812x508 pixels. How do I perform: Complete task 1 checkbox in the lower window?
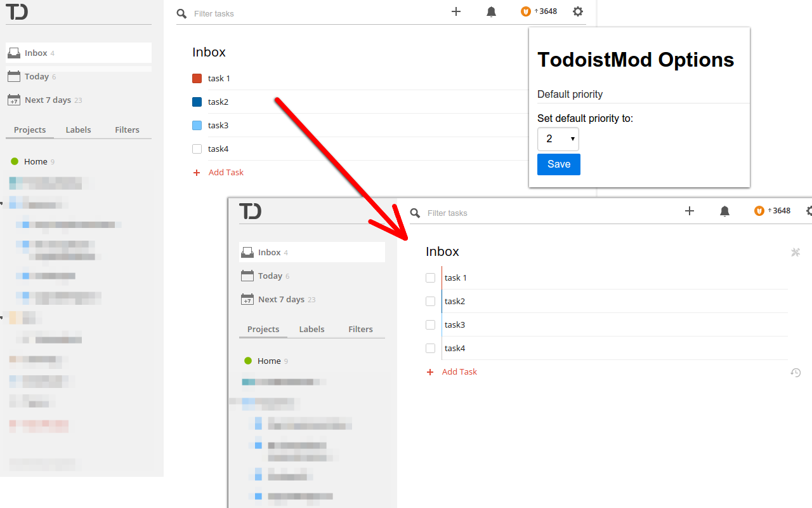[x=430, y=278]
